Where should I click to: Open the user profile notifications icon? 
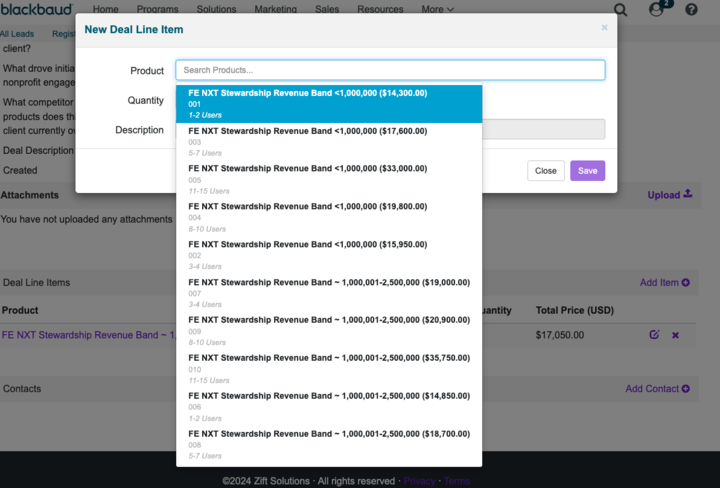[x=659, y=8]
